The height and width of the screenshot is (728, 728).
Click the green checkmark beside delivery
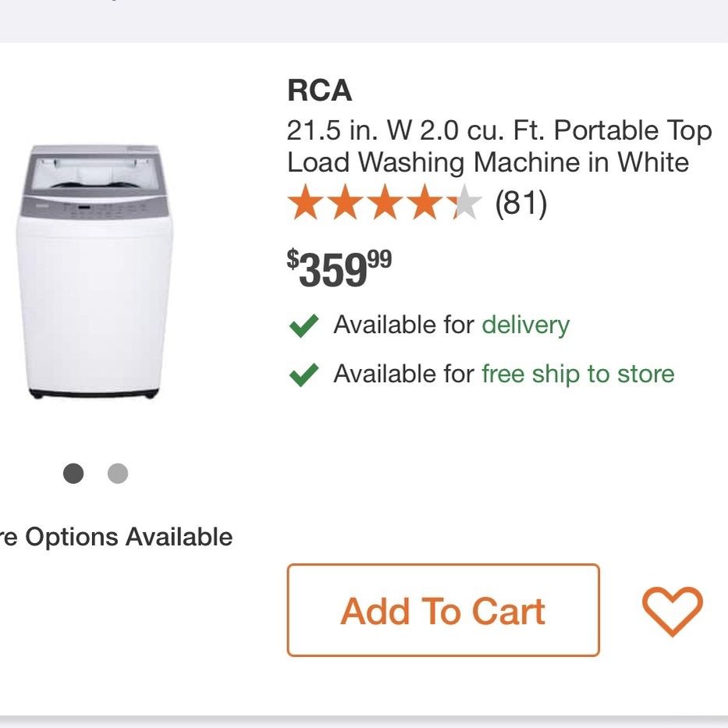[304, 325]
